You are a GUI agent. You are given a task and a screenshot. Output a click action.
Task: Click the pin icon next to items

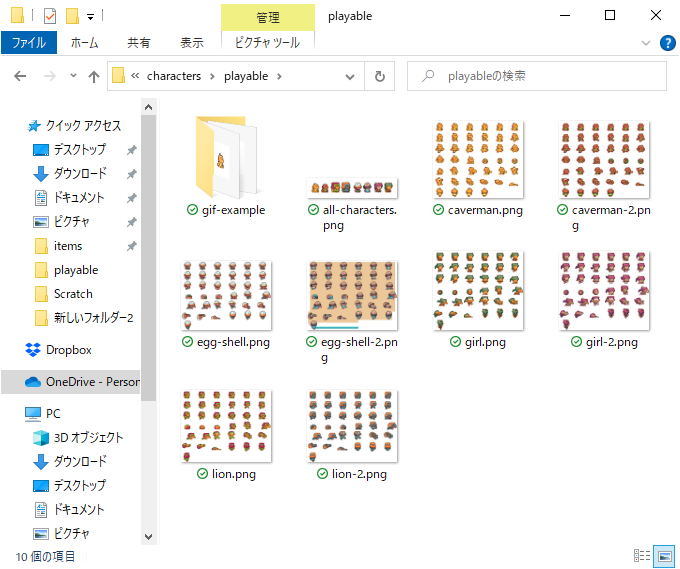(131, 246)
